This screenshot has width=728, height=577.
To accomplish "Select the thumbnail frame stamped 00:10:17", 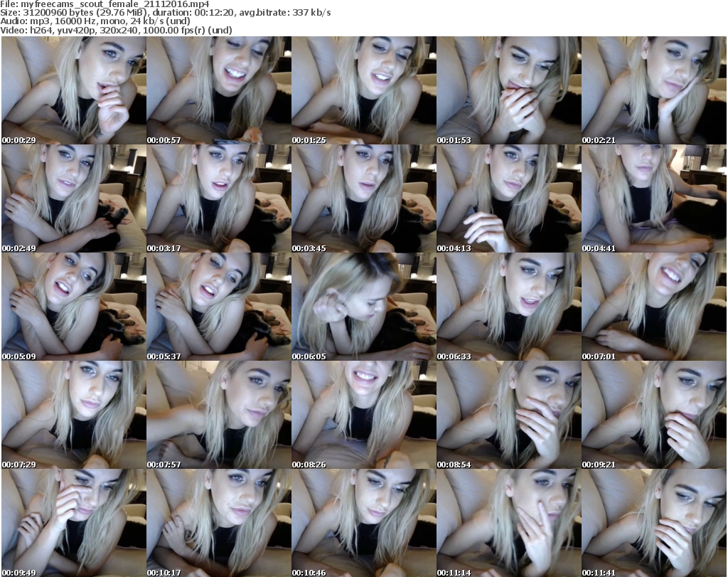I will point(219,523).
